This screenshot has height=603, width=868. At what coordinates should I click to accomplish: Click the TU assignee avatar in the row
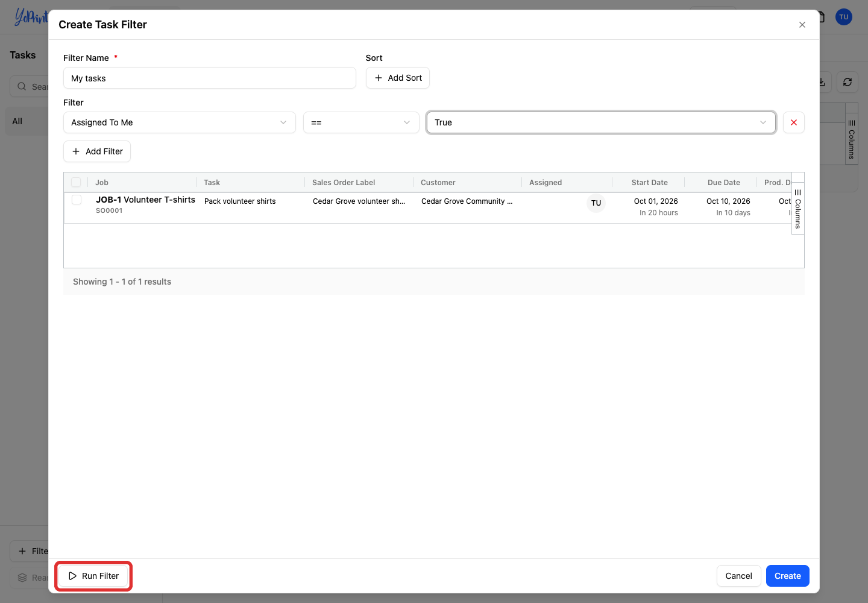tap(596, 203)
